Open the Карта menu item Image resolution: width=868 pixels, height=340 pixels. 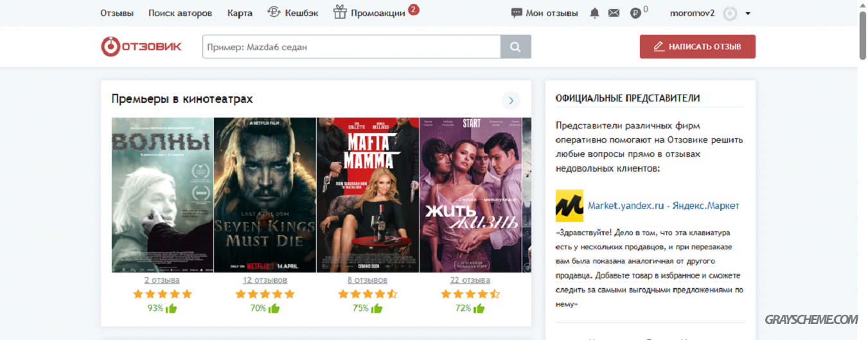(x=240, y=13)
